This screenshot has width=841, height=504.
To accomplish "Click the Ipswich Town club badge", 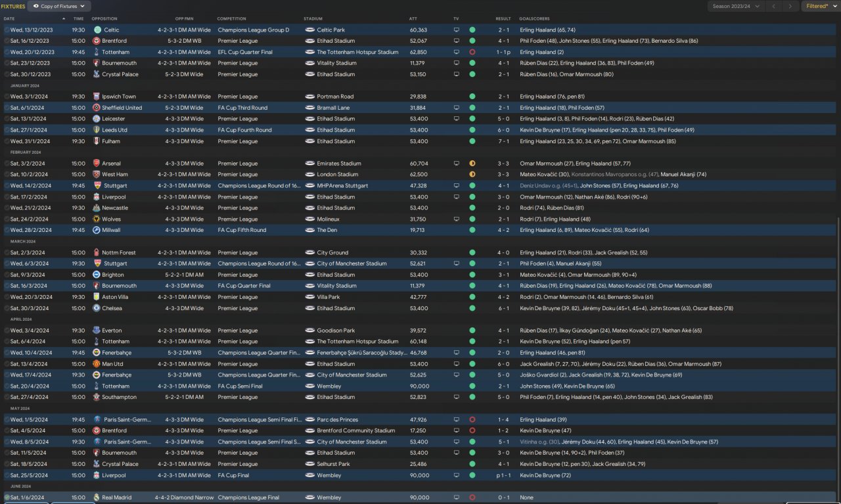I will (97, 97).
